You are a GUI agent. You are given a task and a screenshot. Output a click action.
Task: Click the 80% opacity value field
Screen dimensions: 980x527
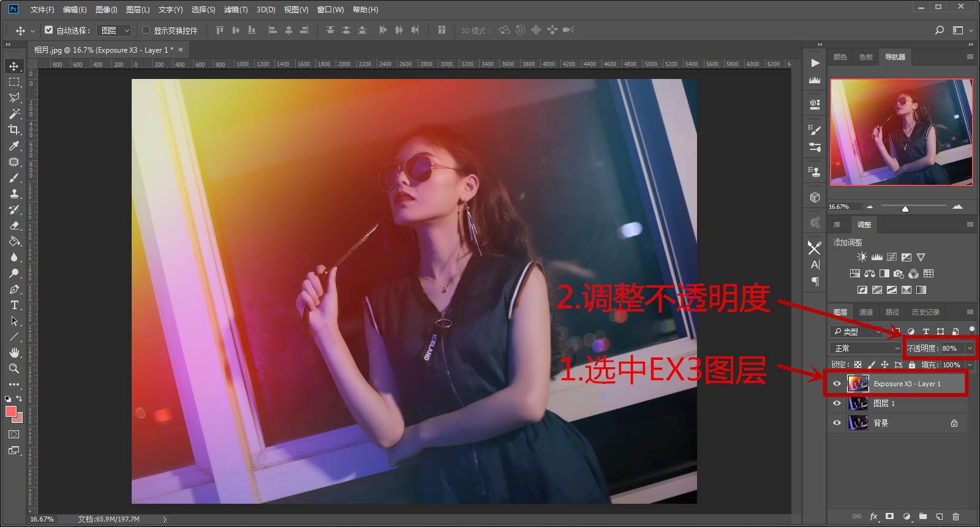(952, 348)
